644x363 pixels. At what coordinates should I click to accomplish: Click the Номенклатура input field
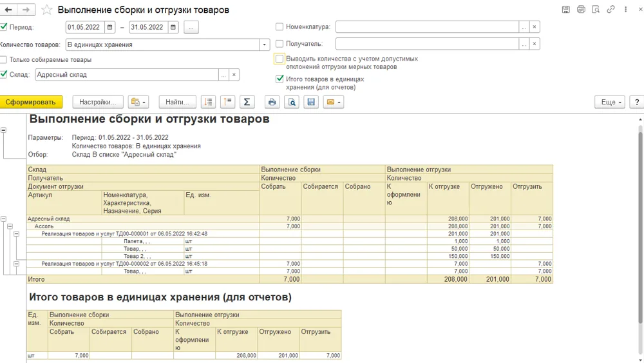[427, 26]
